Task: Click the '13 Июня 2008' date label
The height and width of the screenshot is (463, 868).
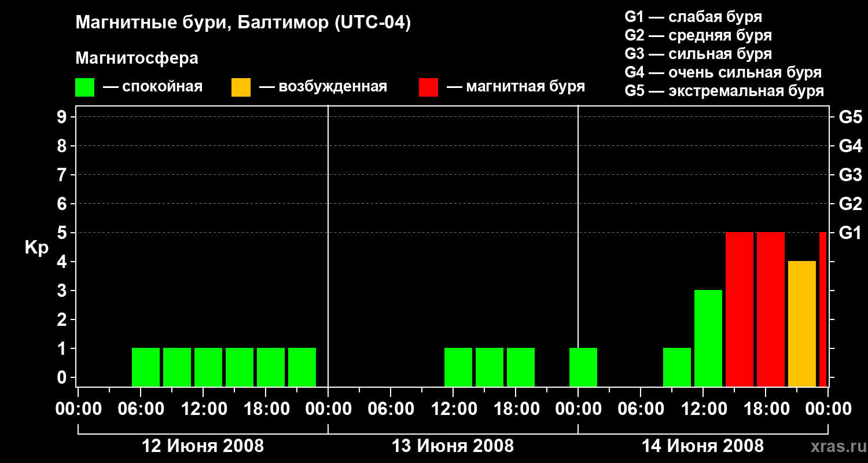Action: pyautogui.click(x=453, y=446)
